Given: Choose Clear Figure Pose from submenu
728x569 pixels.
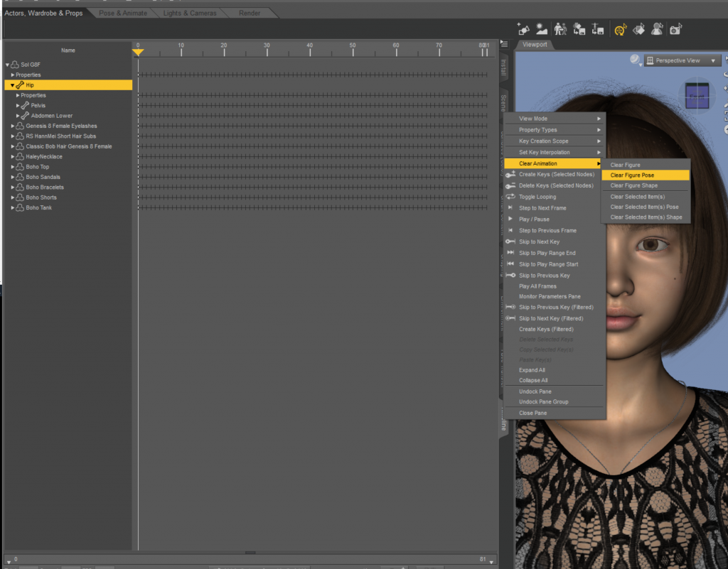Looking at the screenshot, I should pyautogui.click(x=632, y=175).
